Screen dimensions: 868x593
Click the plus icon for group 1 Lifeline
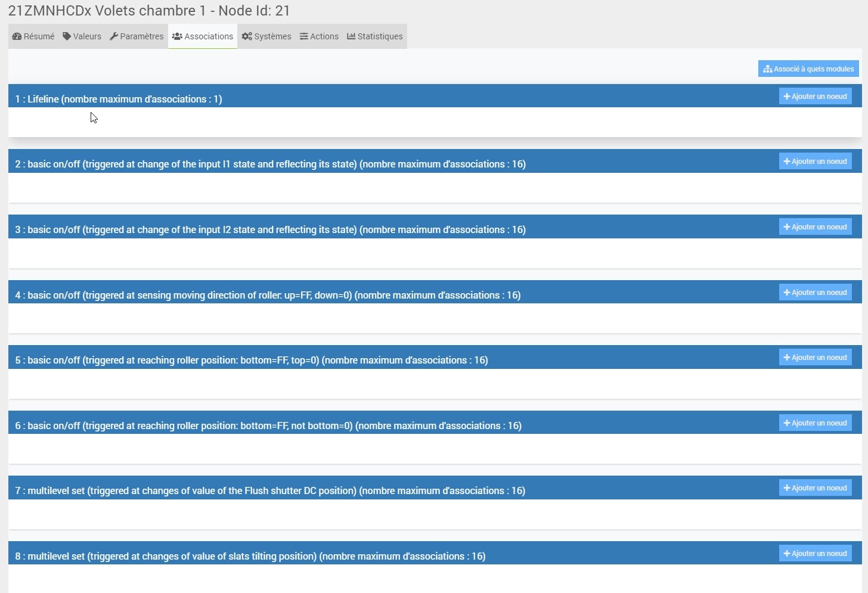(787, 97)
